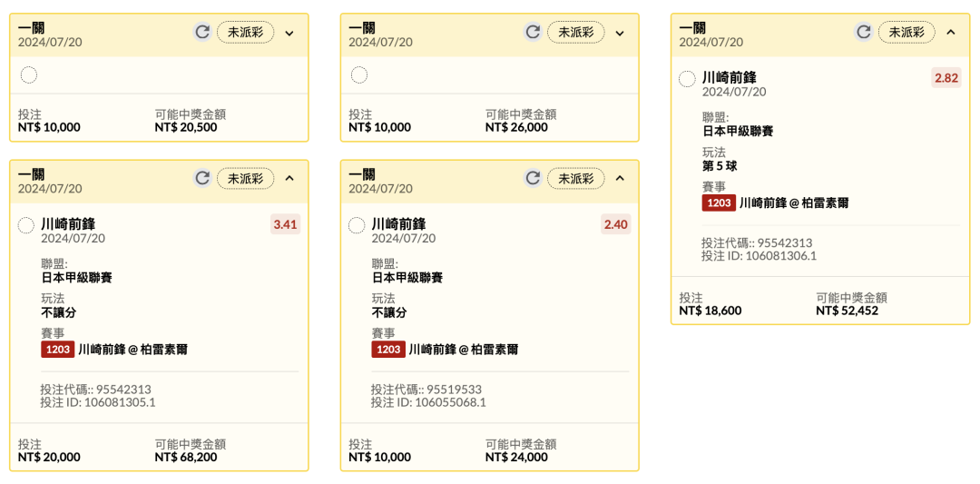Collapse the bet card showing 3.41 odds
980x484 pixels.
tap(289, 179)
